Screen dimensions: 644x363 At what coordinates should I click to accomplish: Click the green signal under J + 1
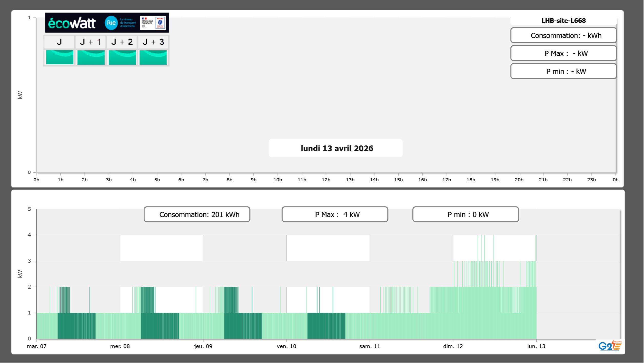click(91, 57)
